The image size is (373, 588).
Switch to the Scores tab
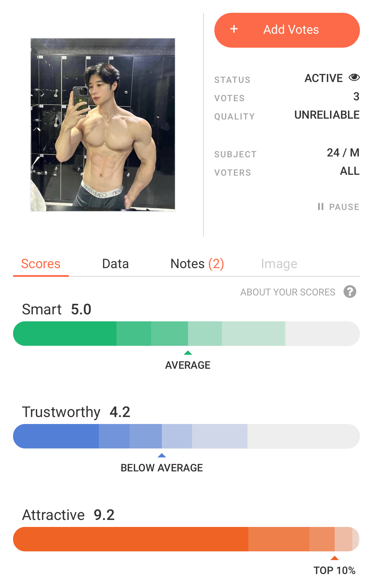pos(41,264)
